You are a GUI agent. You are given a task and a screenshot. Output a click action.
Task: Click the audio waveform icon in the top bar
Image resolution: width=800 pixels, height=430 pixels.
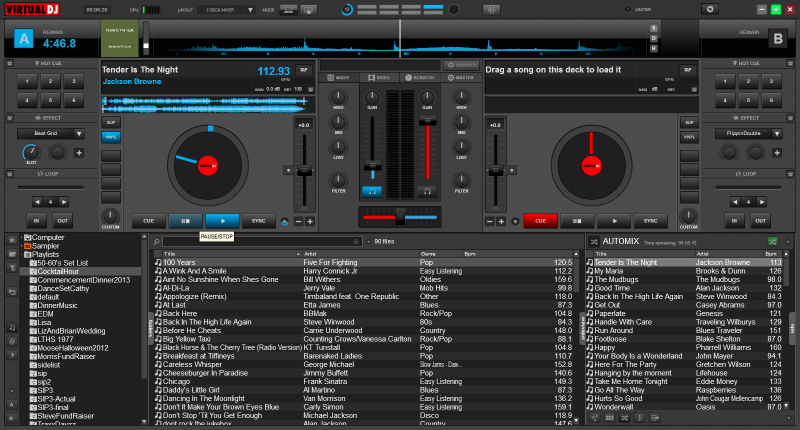coord(491,10)
